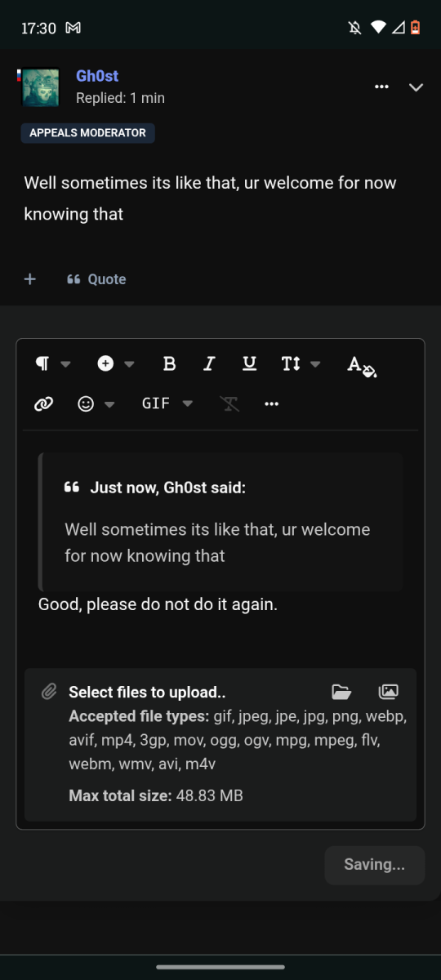Open Gh0st's profile link

97,76
